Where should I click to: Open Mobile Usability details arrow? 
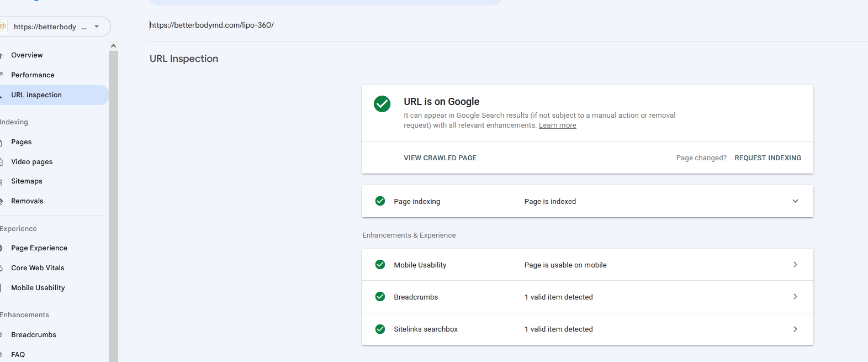click(795, 265)
